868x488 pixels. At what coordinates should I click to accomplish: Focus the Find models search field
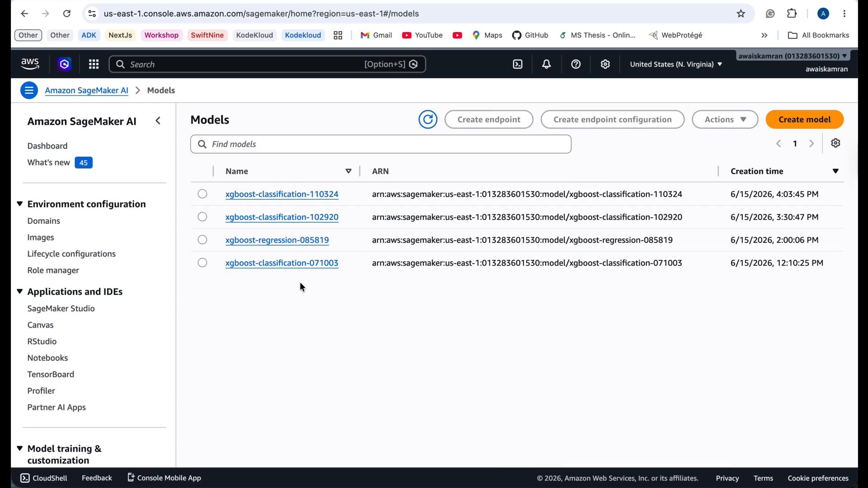pyautogui.click(x=381, y=144)
